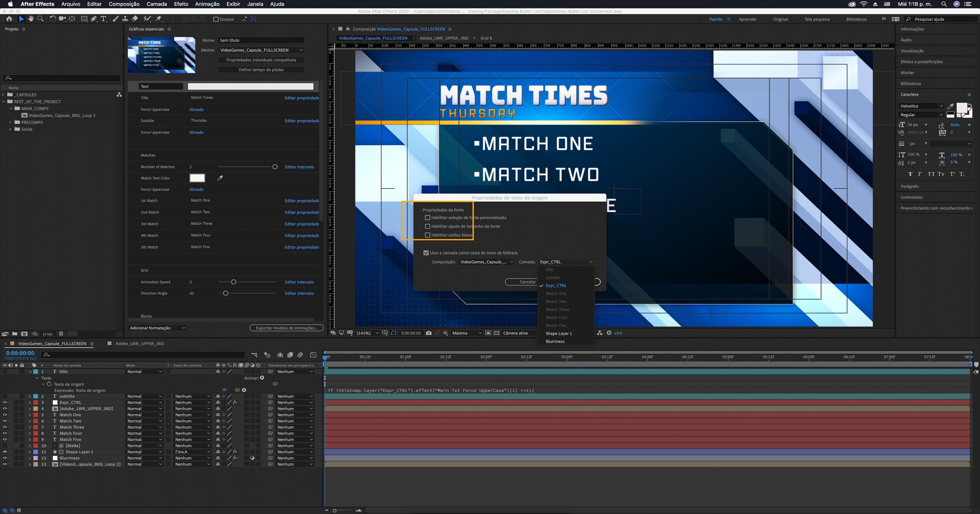Screen dimensions: 980x514
Task: Select the Pen tool
Action: tap(94, 19)
